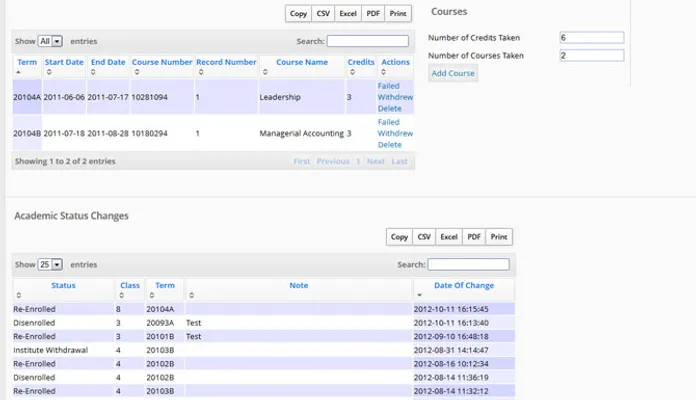This screenshot has width=696, height=400.
Task: Click Withdrew link for Leadership course
Action: [x=395, y=97]
